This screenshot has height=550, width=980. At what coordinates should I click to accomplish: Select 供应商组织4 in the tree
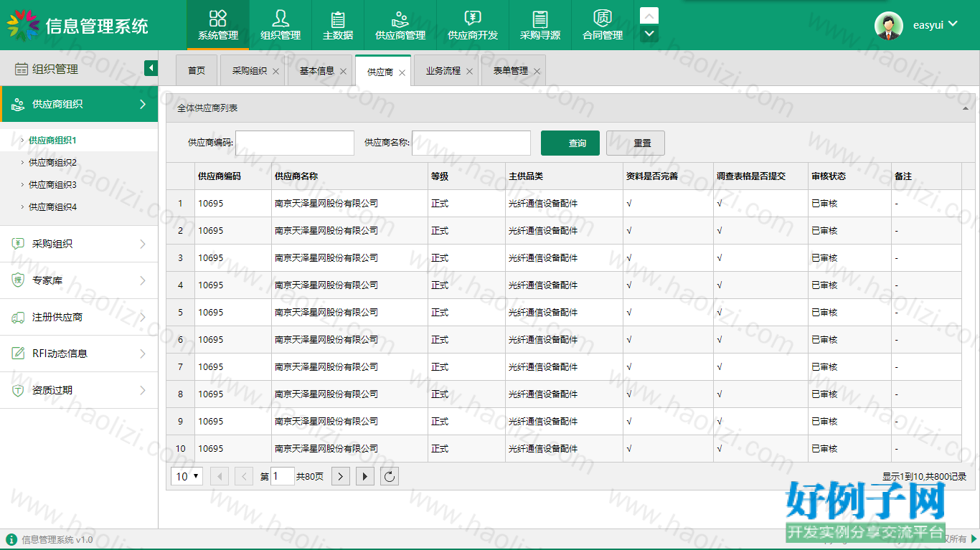coord(52,207)
